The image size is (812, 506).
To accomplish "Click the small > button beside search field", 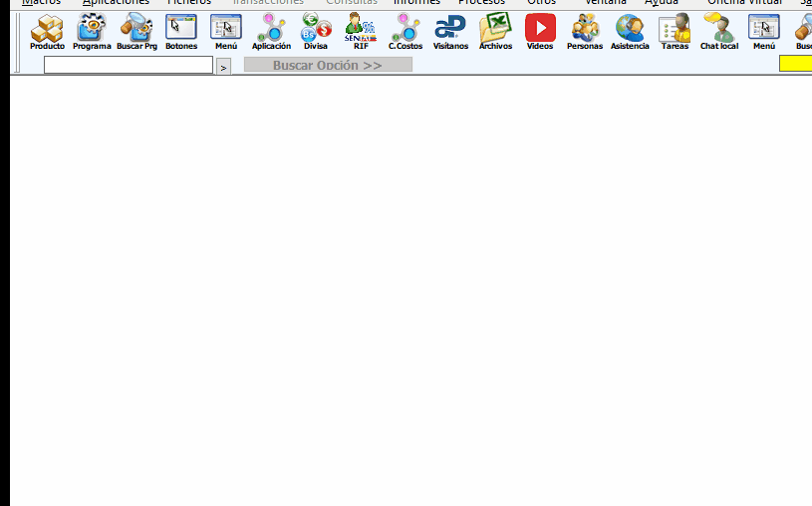I will point(223,66).
